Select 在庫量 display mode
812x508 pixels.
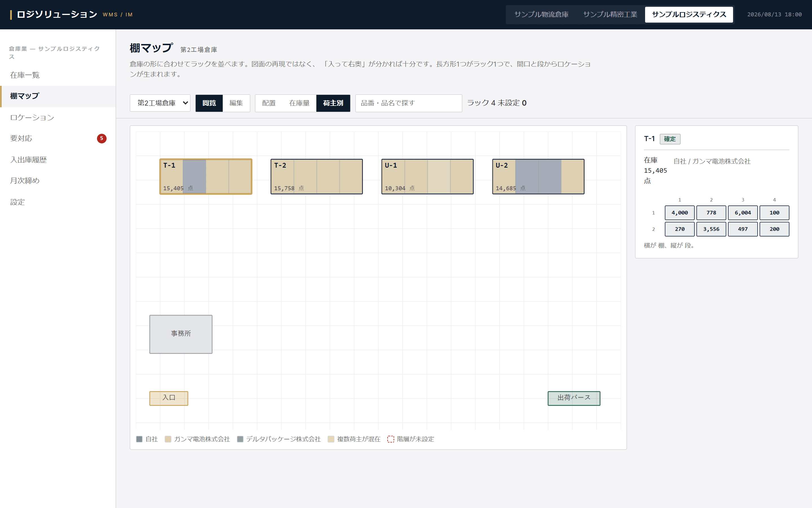[x=299, y=103]
